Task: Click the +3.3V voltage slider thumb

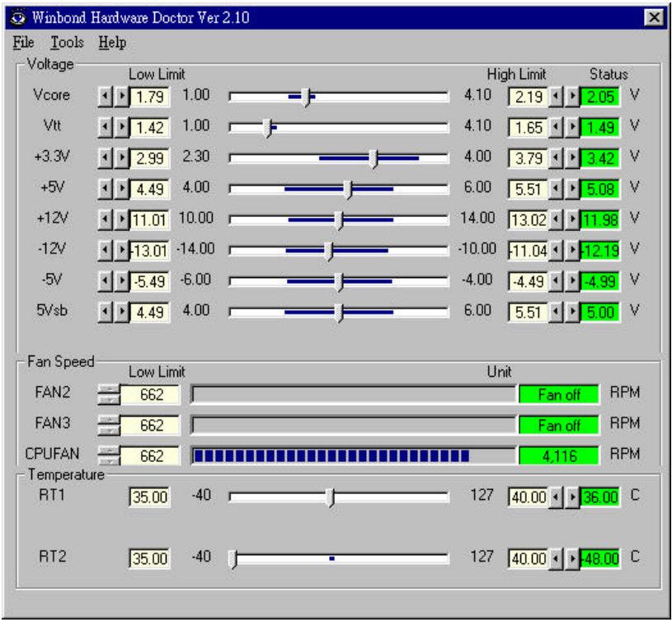Action: pyautogui.click(x=374, y=159)
